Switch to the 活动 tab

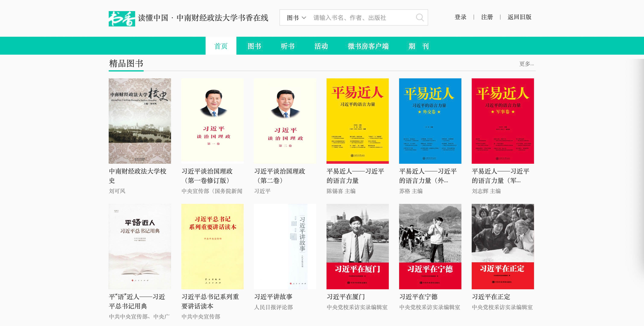point(321,46)
